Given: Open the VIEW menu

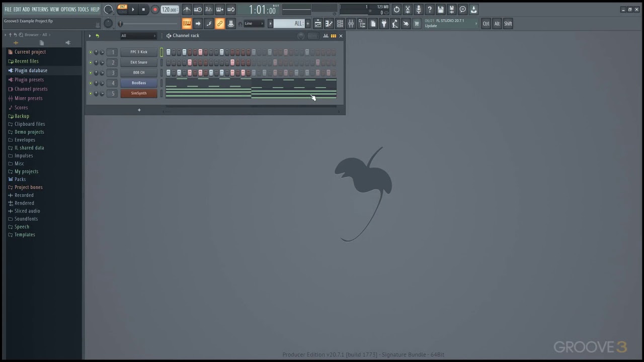Looking at the screenshot, I should pos(54,10).
